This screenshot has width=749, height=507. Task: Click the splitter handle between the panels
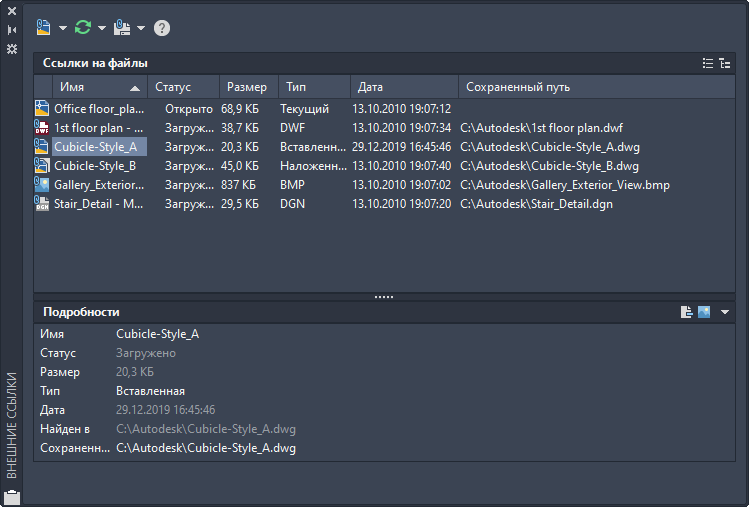coord(384,297)
